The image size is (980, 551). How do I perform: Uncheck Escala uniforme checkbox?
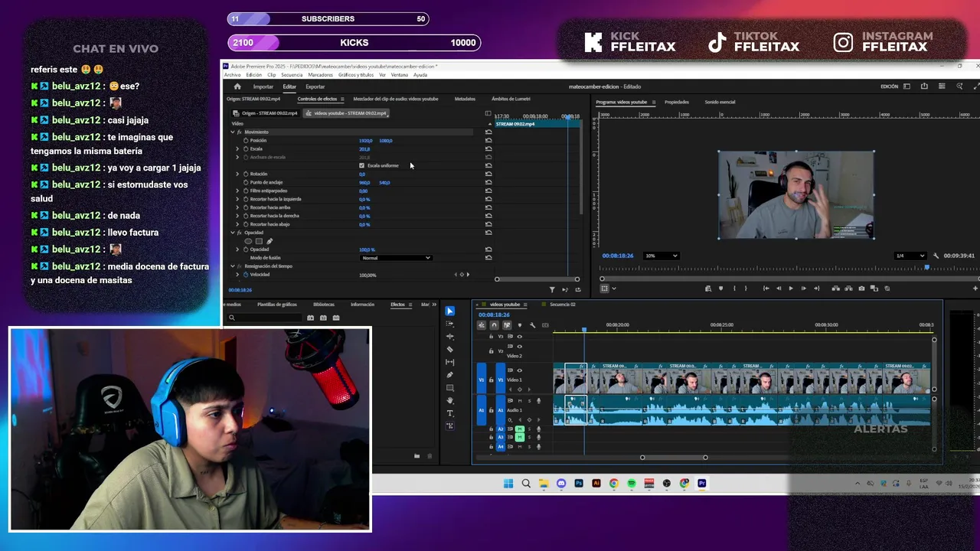(361, 165)
